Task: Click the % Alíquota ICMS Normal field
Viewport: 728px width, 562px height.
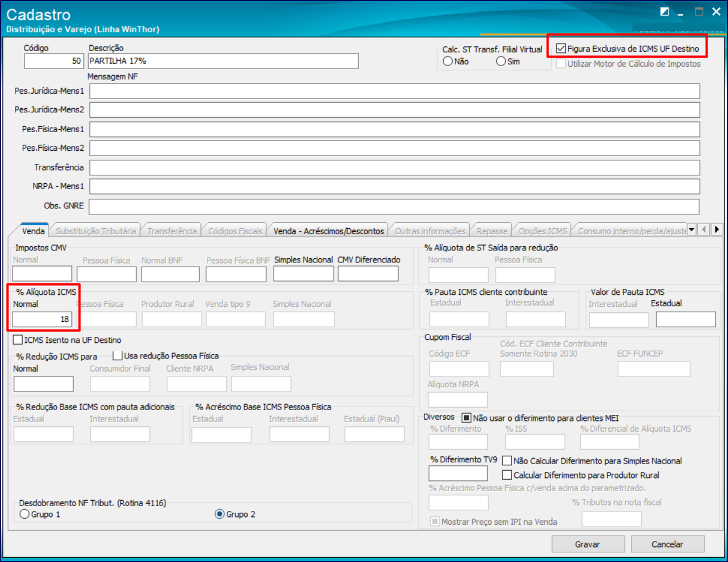Action: [x=42, y=319]
